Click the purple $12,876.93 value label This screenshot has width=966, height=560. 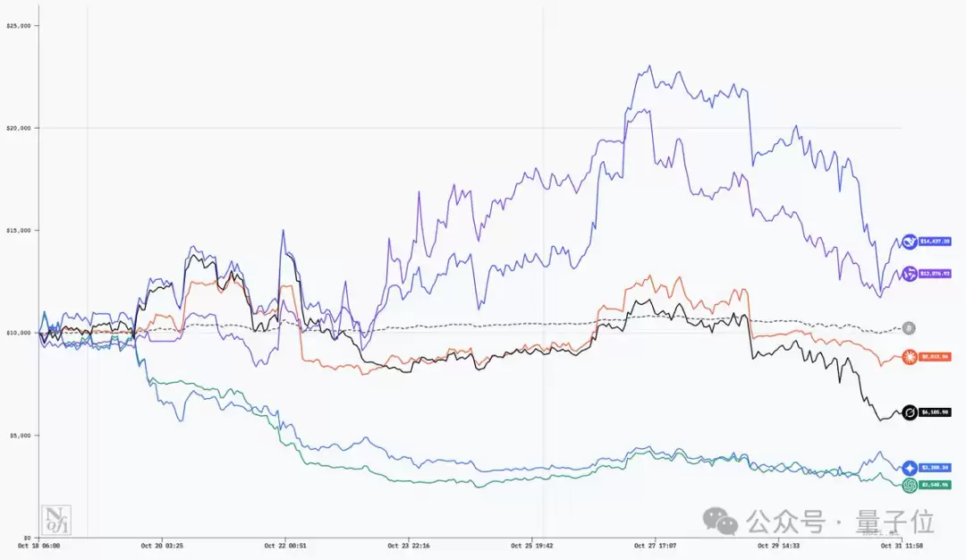click(935, 273)
